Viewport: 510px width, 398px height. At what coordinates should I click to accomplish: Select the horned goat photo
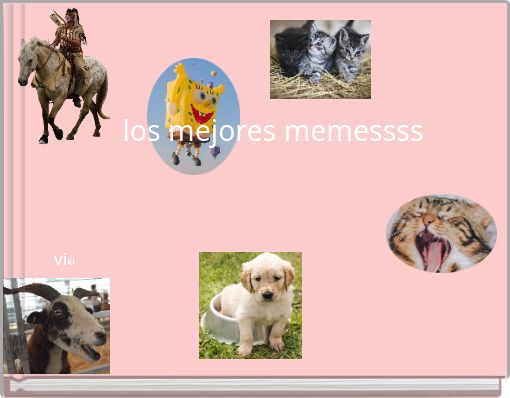(57, 326)
